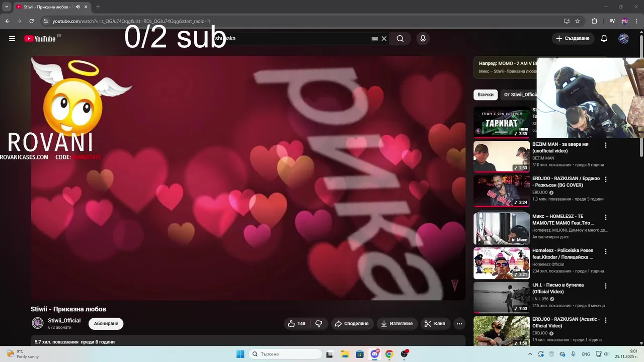
Task: Play the ERDJOO RAZKUSAN BG COVER thumbnail
Action: click(x=502, y=191)
